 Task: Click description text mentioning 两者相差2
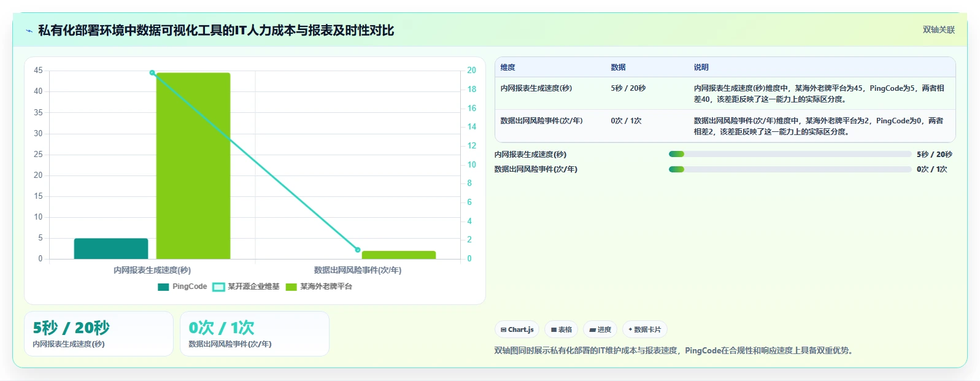pos(819,126)
